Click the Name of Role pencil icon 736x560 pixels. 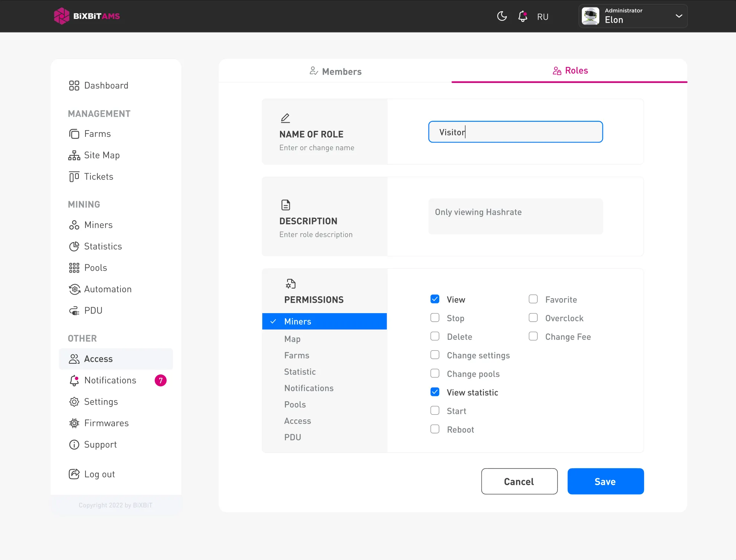[x=285, y=118]
